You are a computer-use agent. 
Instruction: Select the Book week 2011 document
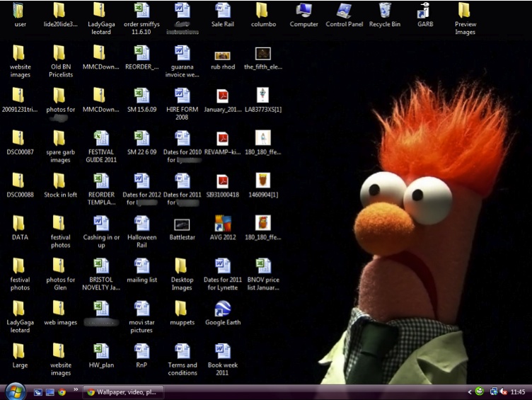click(x=223, y=360)
